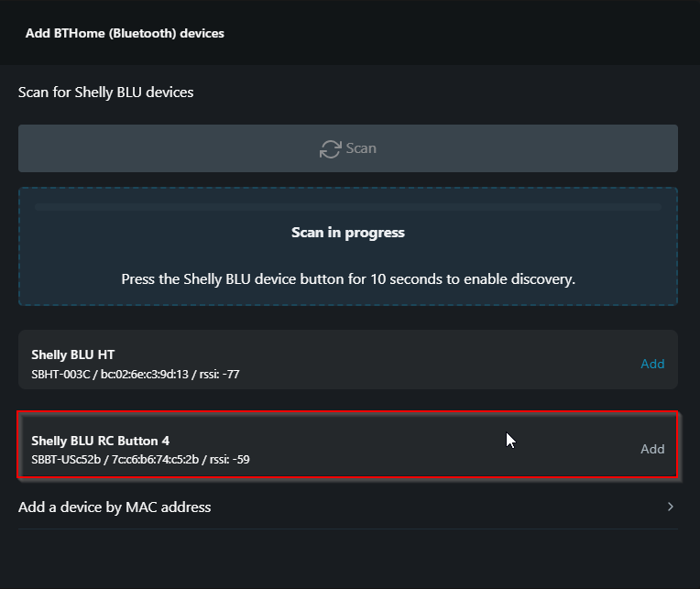The image size is (700, 589).
Task: Click the Scan in progress heading
Action: [348, 233]
